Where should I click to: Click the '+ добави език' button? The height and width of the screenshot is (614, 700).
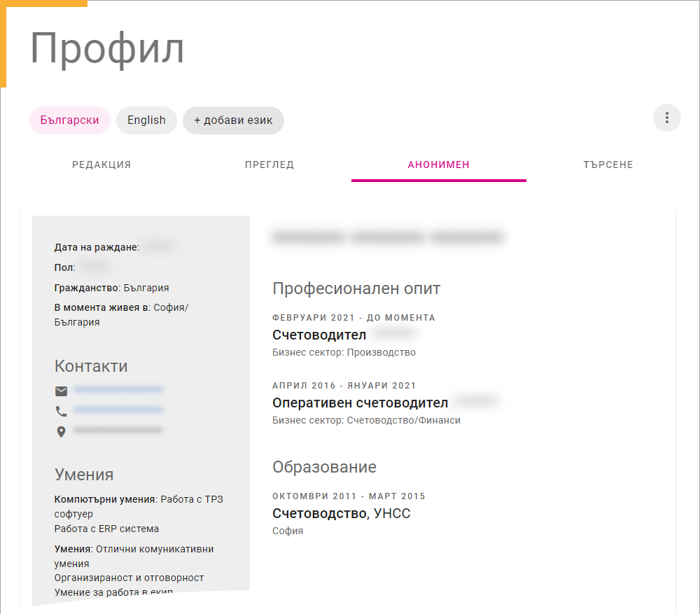[233, 120]
